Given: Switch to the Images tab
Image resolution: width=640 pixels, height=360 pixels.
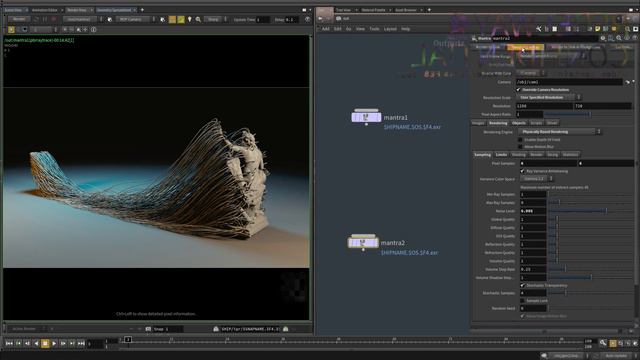Looking at the screenshot, I should point(478,123).
